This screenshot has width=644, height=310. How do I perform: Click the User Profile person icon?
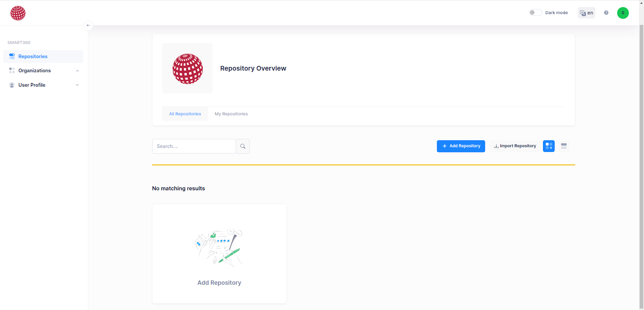tap(12, 85)
